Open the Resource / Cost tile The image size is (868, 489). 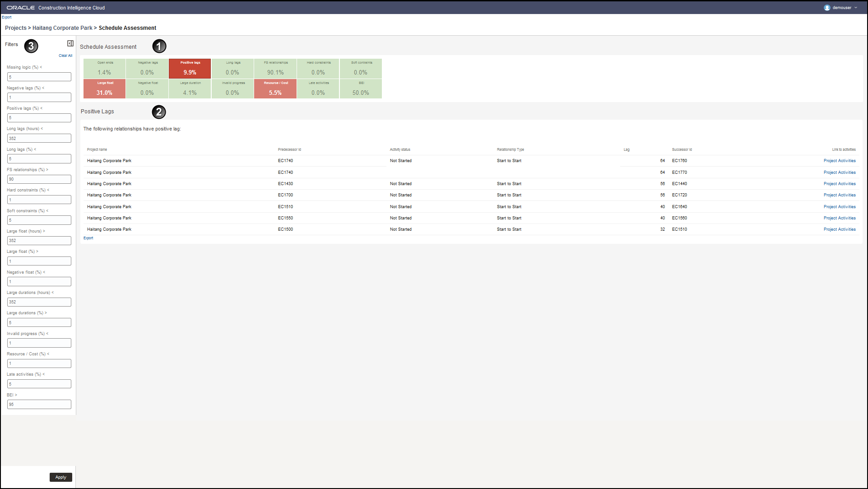pos(275,89)
